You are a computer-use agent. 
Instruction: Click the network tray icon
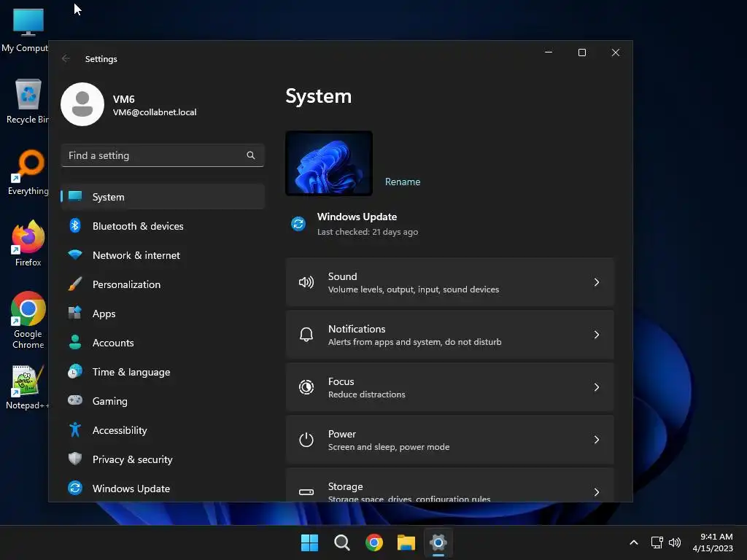coord(657,542)
